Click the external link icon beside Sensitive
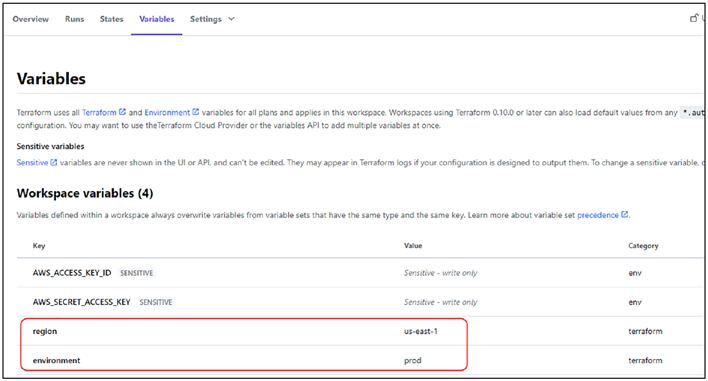This screenshot has height=381, width=708. (54, 162)
